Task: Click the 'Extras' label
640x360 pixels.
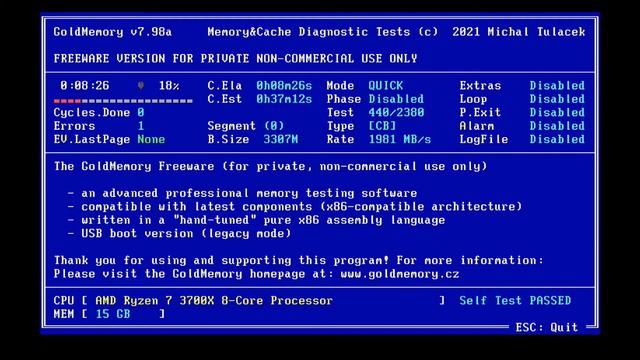Action: pos(480,86)
